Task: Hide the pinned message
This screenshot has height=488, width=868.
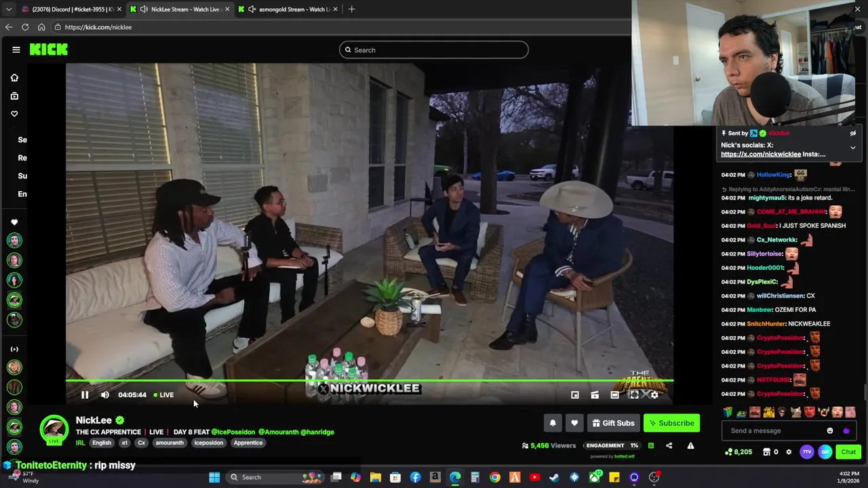Action: (852, 134)
